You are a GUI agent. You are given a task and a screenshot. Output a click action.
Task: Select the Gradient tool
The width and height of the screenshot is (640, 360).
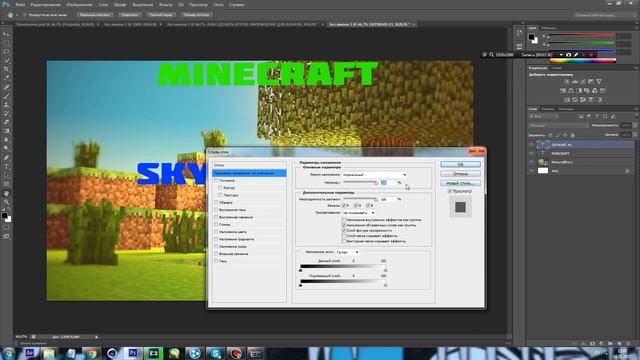[6, 131]
